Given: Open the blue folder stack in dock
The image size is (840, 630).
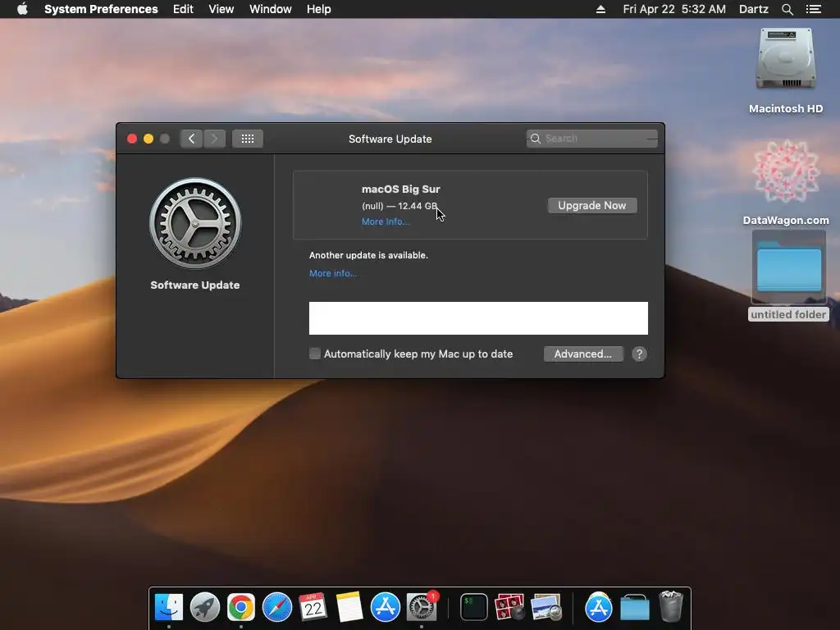Looking at the screenshot, I should pyautogui.click(x=635, y=607).
